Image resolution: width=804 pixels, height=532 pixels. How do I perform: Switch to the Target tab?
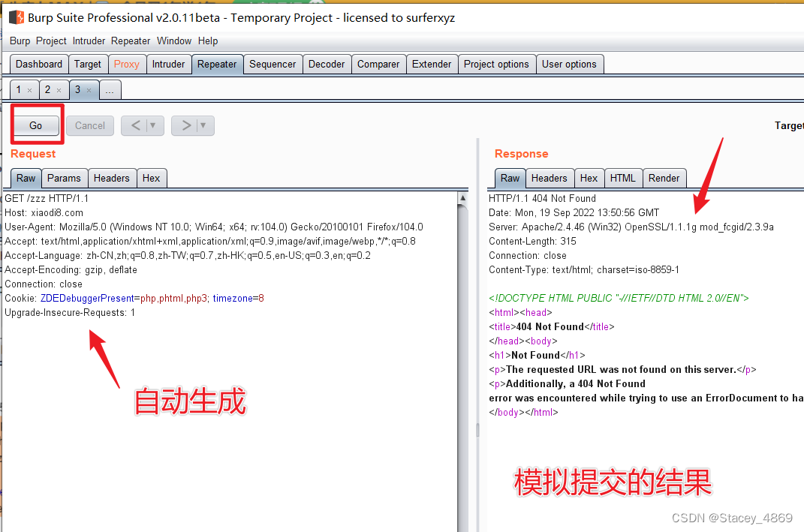[x=88, y=64]
